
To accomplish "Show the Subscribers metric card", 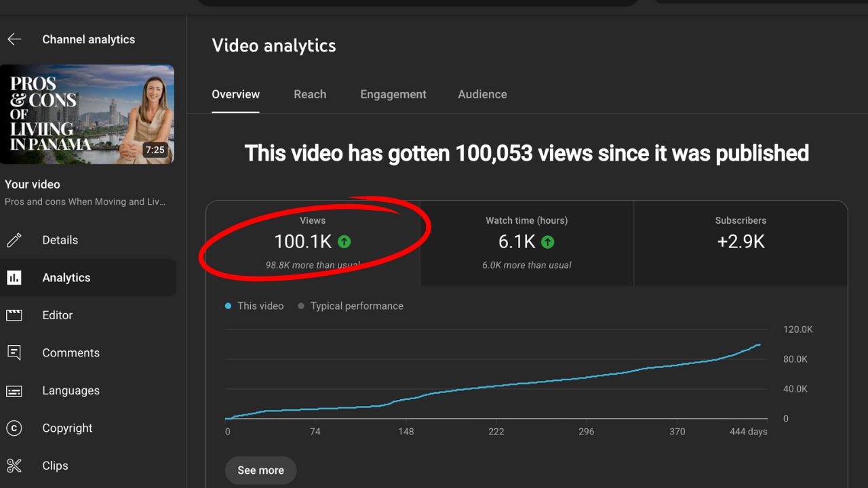I will point(741,243).
